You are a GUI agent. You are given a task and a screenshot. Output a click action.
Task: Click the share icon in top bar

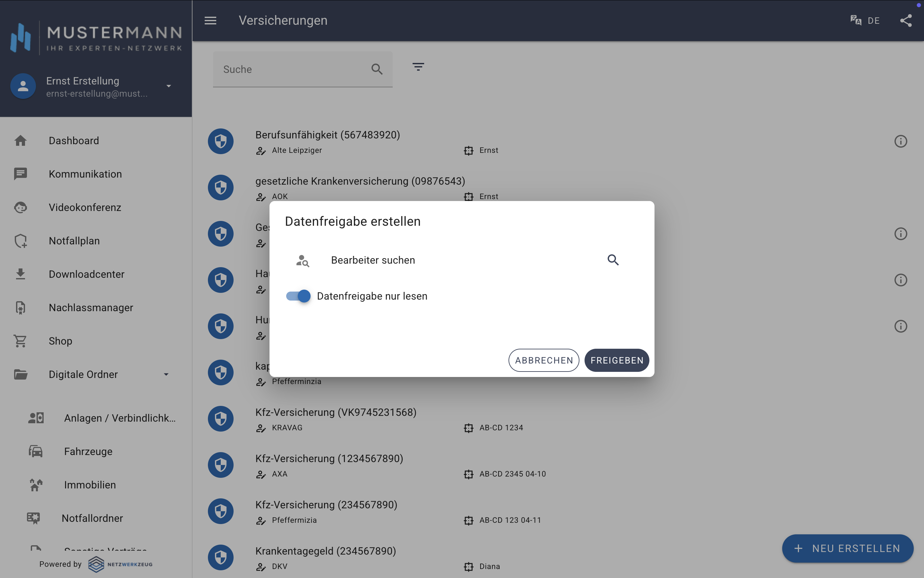(906, 21)
